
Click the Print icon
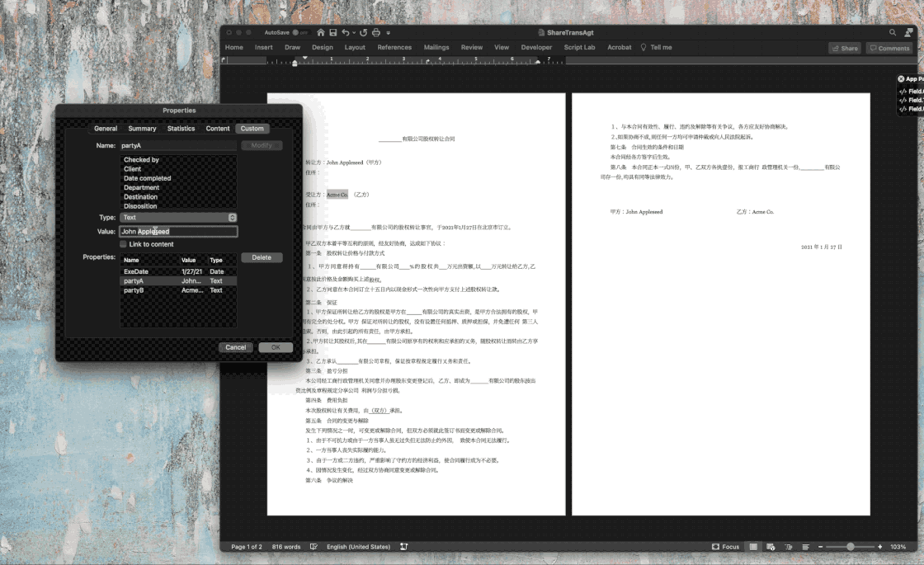tap(376, 32)
